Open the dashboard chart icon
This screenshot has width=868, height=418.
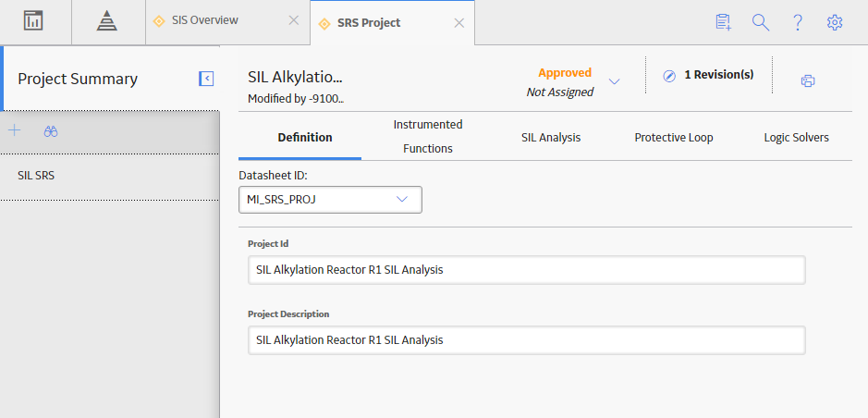pyautogui.click(x=33, y=21)
